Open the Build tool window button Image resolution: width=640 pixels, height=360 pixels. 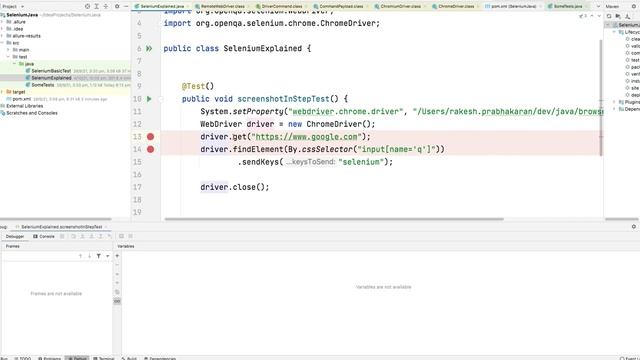click(x=129, y=358)
